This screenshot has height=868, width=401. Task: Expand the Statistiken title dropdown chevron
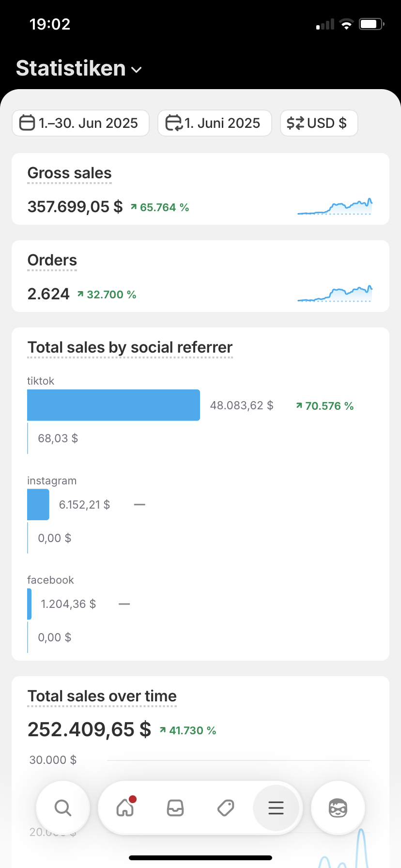pyautogui.click(x=137, y=70)
